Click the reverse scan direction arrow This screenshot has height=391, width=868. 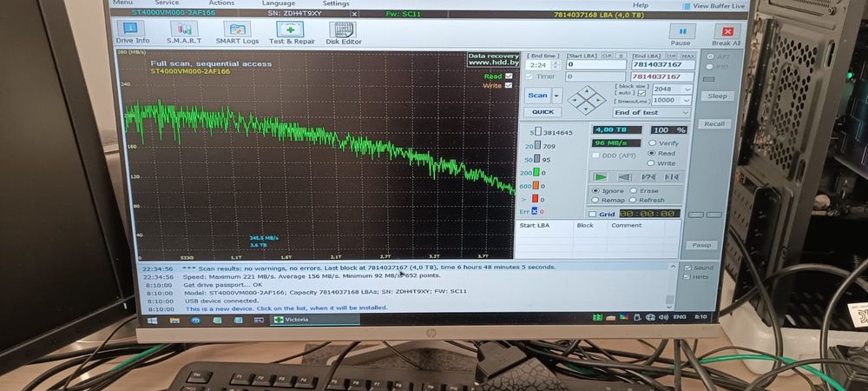[624, 177]
